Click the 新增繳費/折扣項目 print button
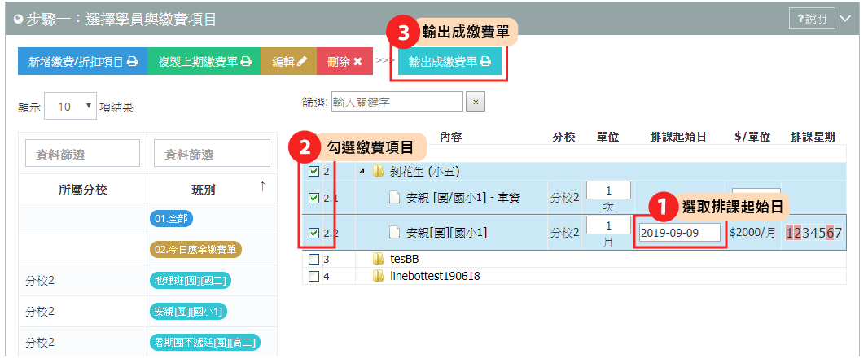The width and height of the screenshot is (868, 363). tap(82, 61)
